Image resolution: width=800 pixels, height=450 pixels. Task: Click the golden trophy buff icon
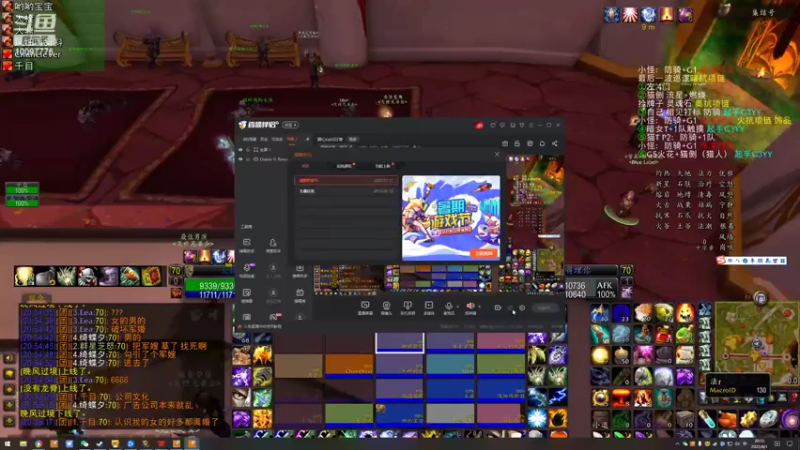24,276
